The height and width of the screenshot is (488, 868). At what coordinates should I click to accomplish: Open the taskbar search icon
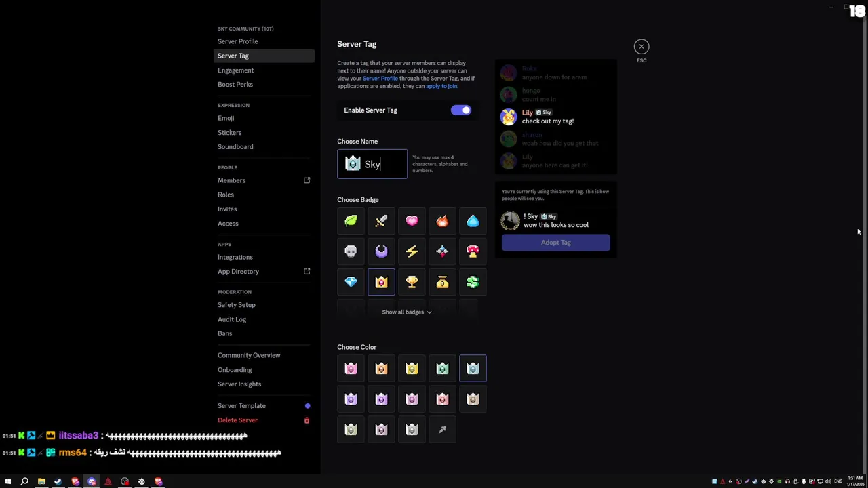click(x=24, y=482)
